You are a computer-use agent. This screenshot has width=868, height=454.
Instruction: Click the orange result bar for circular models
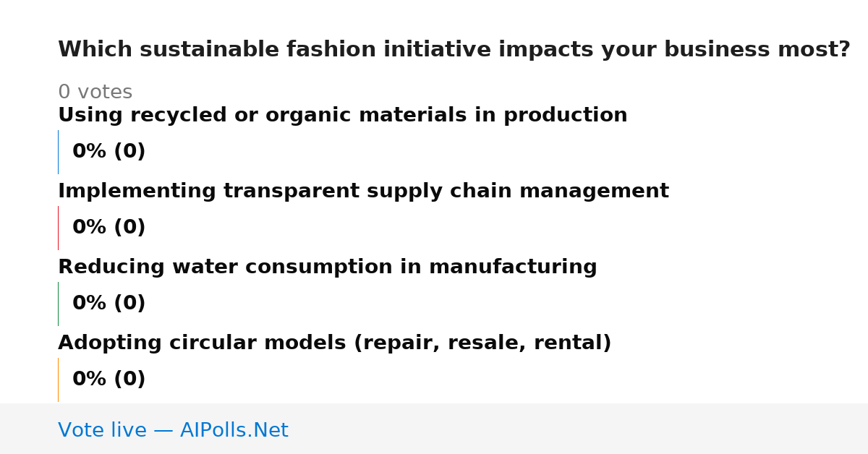click(x=58, y=380)
